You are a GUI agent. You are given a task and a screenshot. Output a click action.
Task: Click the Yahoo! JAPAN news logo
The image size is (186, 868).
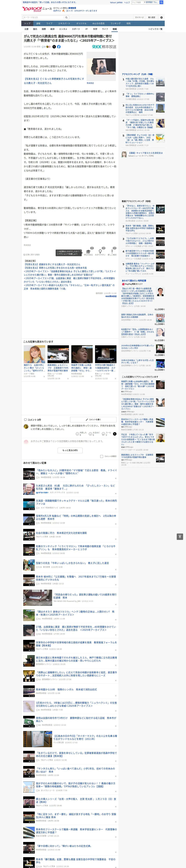[37, 9]
